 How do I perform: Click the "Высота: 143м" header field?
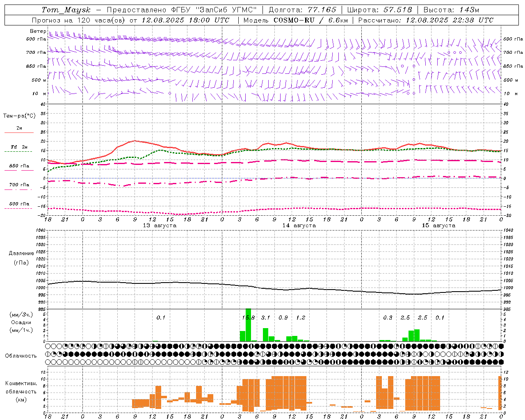[x=451, y=10]
